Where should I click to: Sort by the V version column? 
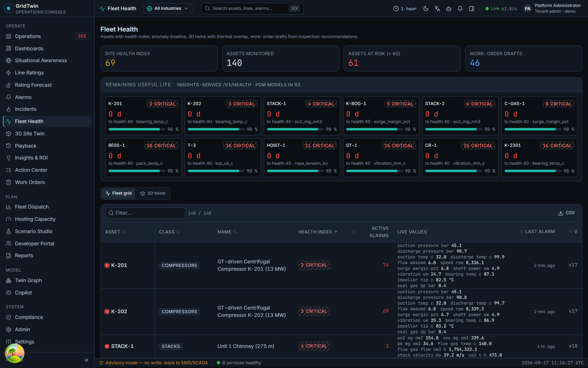[x=573, y=231]
